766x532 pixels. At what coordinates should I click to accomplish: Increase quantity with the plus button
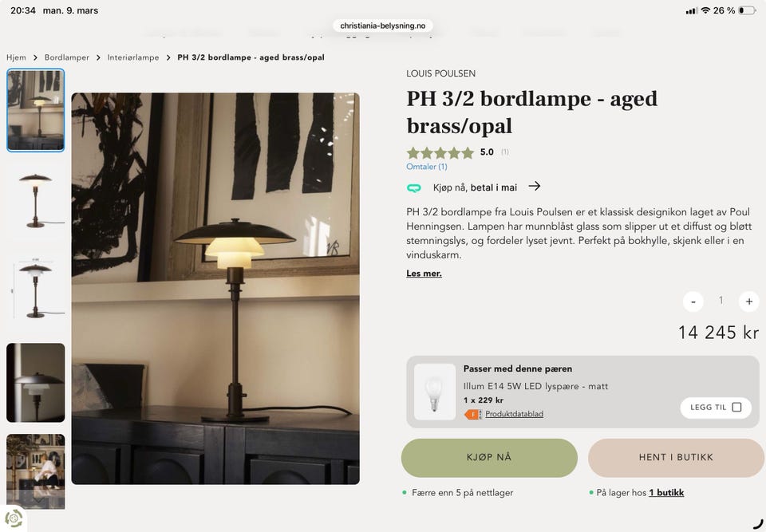pos(748,301)
